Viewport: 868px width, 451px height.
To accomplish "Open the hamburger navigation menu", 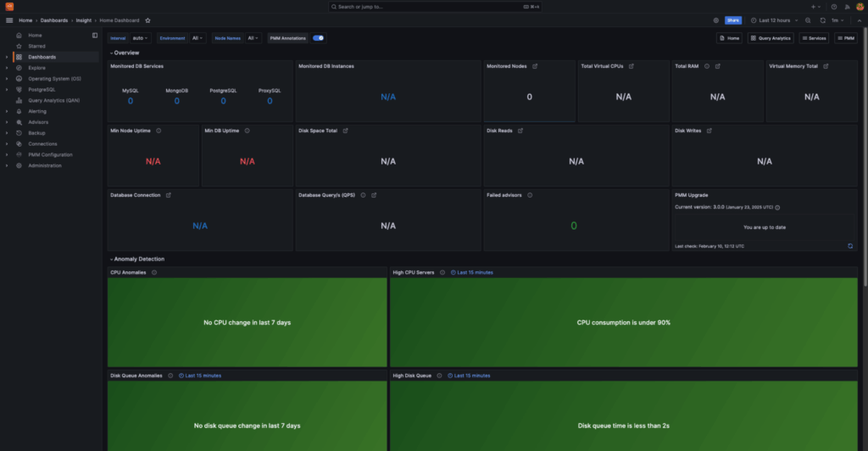I will [x=9, y=20].
